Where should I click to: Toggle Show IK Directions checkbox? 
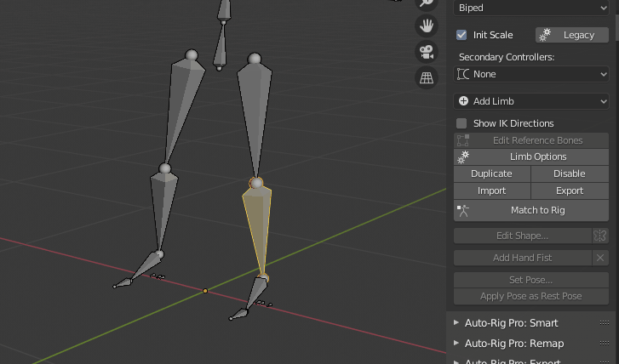461,123
